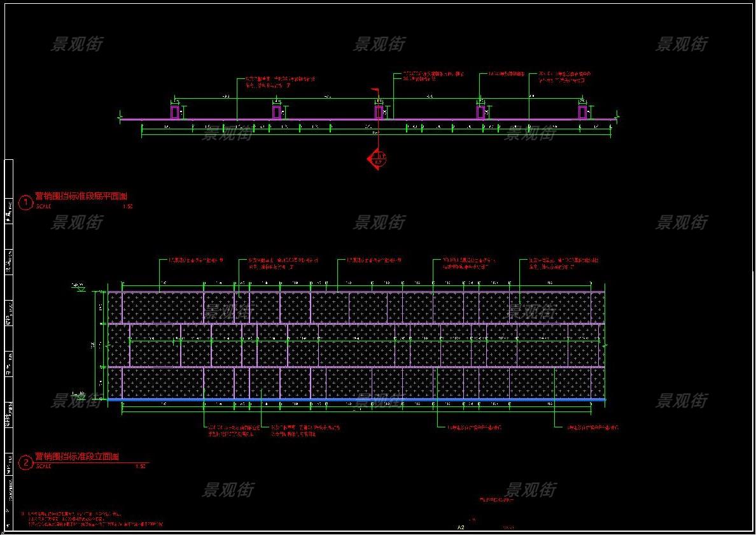Click the rightmost magenta post in plan
The height and width of the screenshot is (535, 756).
[582, 112]
